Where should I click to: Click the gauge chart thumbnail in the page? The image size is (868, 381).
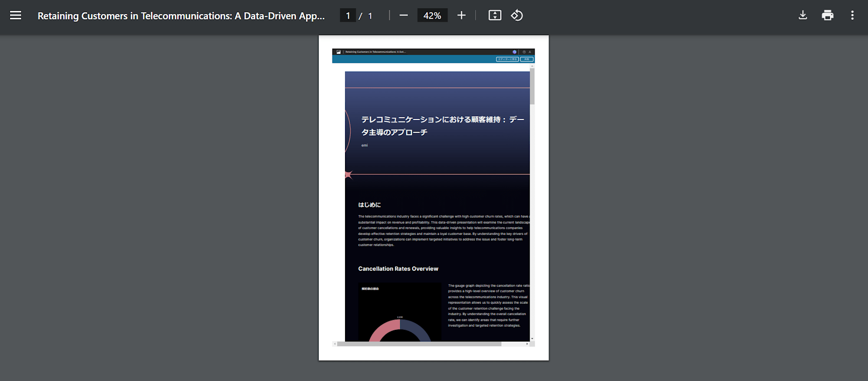coord(400,312)
